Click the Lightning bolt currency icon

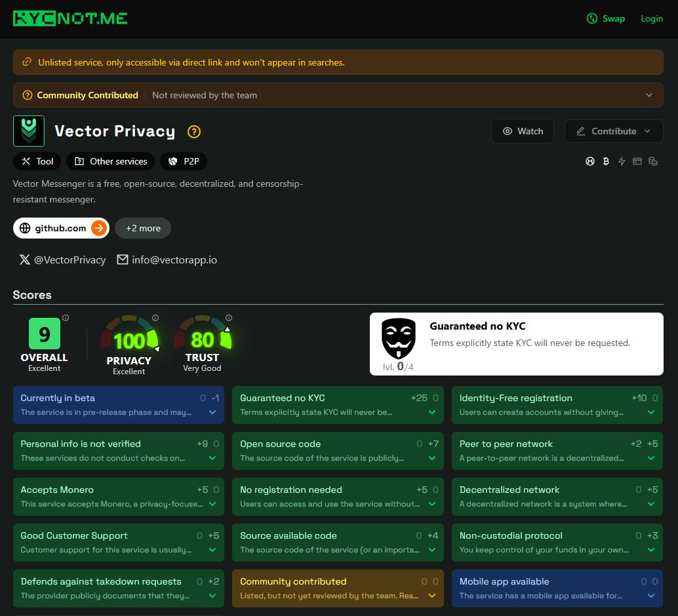click(622, 161)
